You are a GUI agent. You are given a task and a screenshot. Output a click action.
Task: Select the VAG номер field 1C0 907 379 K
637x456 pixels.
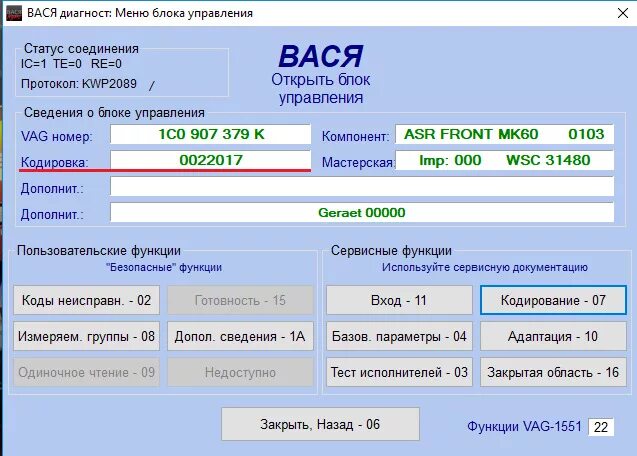(210, 134)
